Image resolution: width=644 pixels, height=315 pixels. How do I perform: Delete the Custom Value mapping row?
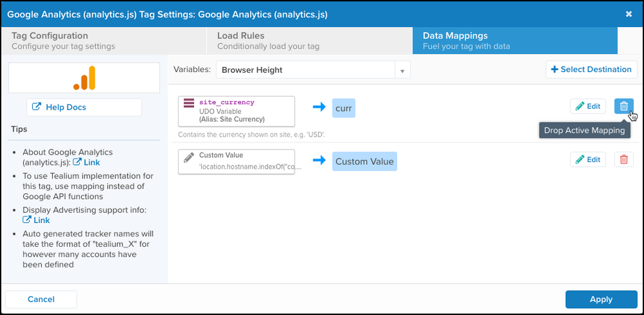point(623,160)
